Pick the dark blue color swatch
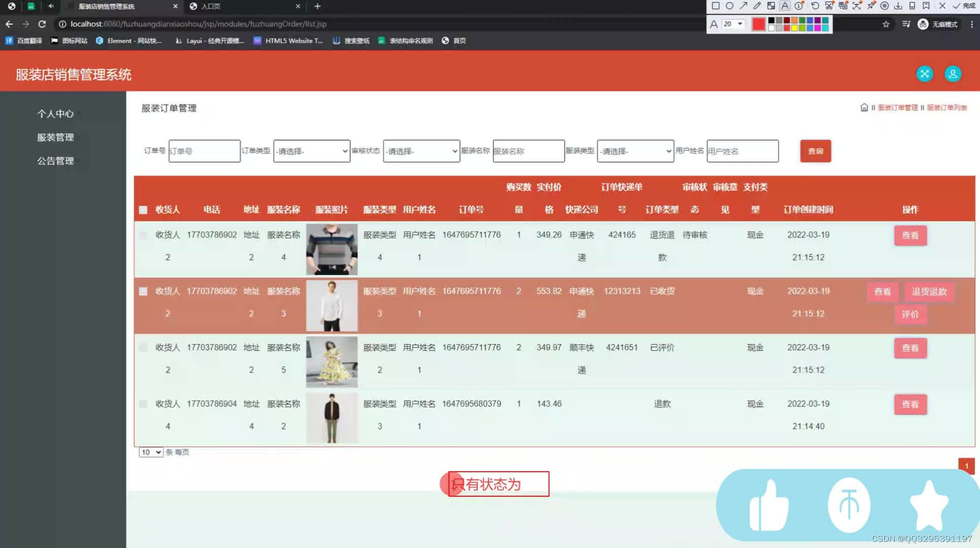The width and height of the screenshot is (980, 548). (810, 21)
